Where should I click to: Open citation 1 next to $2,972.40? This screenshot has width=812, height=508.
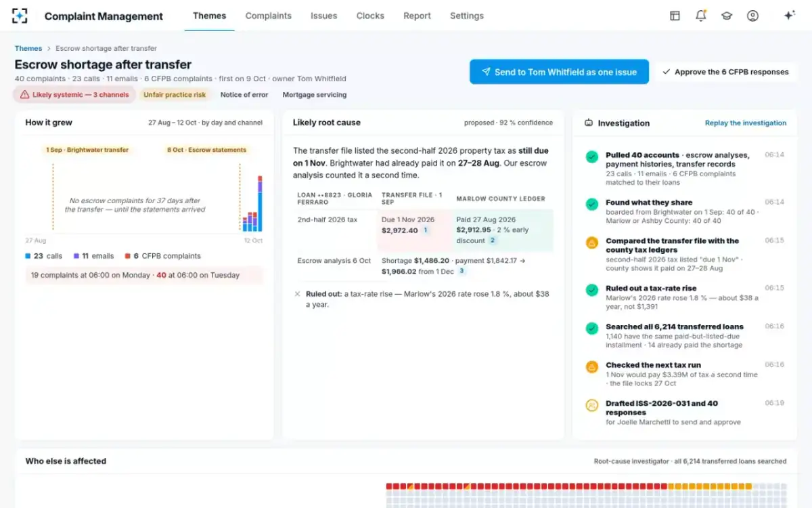pos(426,230)
